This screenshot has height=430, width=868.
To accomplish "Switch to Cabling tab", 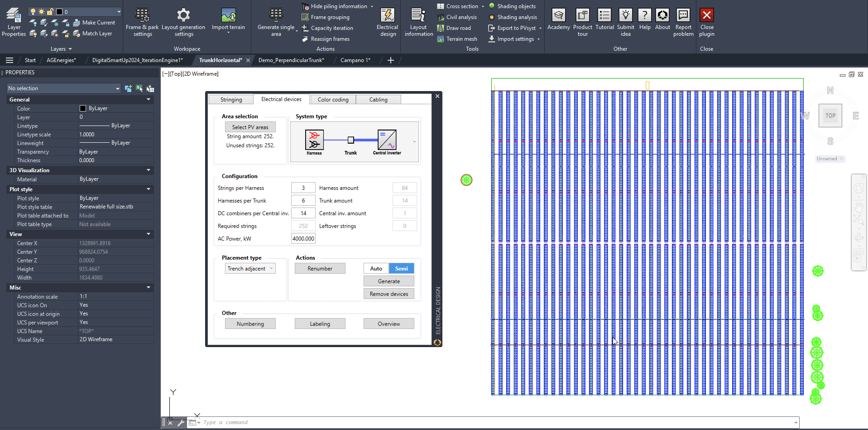I will [x=378, y=100].
